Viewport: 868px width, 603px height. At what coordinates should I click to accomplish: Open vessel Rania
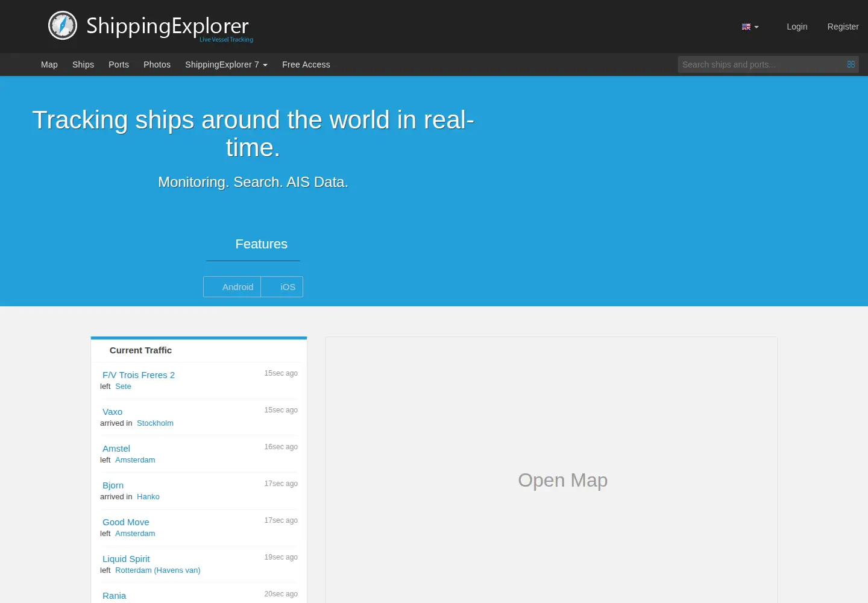(x=114, y=596)
